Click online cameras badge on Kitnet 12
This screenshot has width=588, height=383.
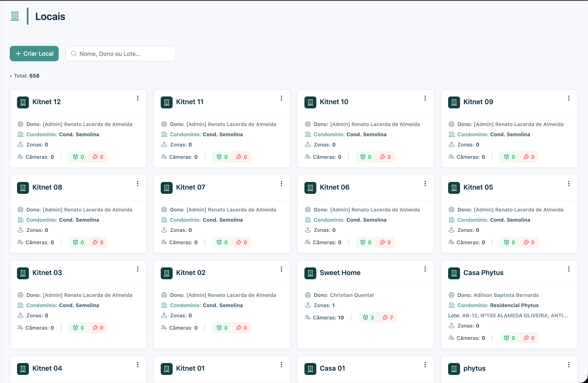click(x=78, y=157)
